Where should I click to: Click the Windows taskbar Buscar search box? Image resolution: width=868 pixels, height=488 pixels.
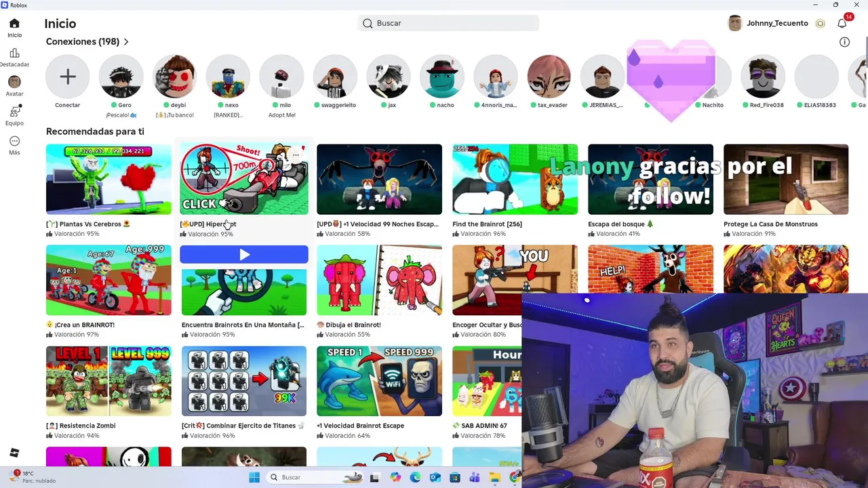[x=314, y=477]
